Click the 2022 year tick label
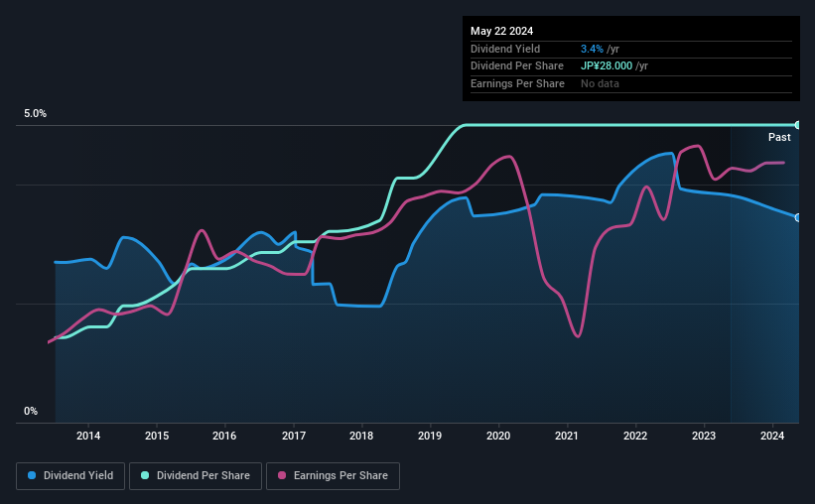This screenshot has width=815, height=504. click(635, 436)
